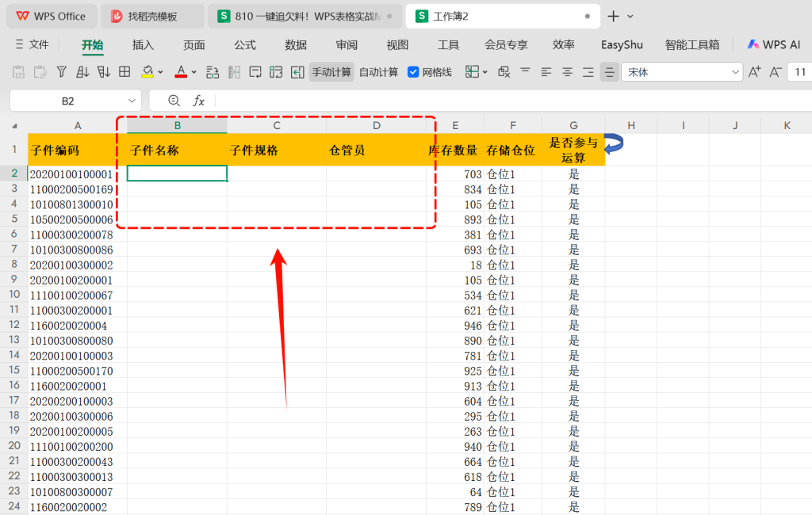
Task: Open the 视图 ribbon tab
Action: click(397, 45)
